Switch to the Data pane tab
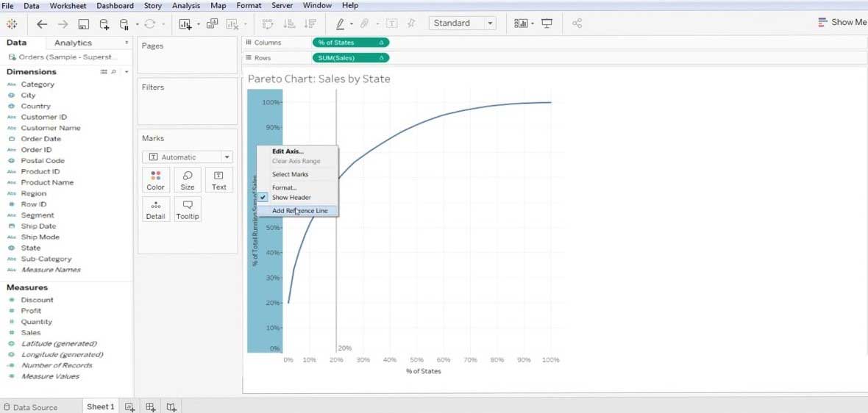The width and height of the screenshot is (868, 413). tap(17, 43)
